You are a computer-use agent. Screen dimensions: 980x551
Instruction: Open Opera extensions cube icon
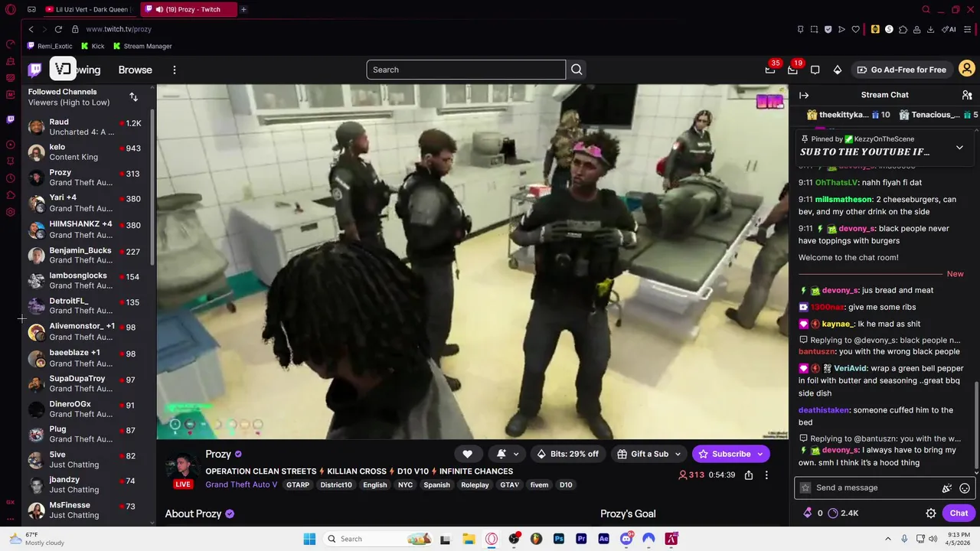coord(903,29)
